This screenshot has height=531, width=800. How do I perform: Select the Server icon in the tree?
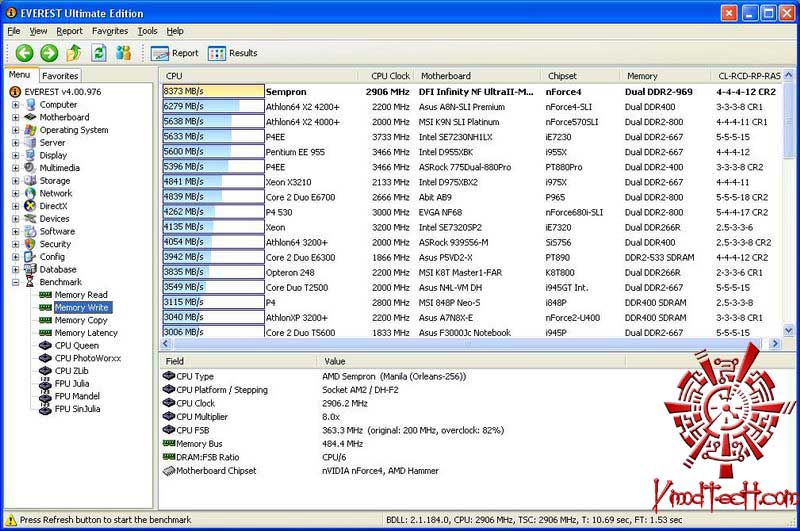(31, 142)
